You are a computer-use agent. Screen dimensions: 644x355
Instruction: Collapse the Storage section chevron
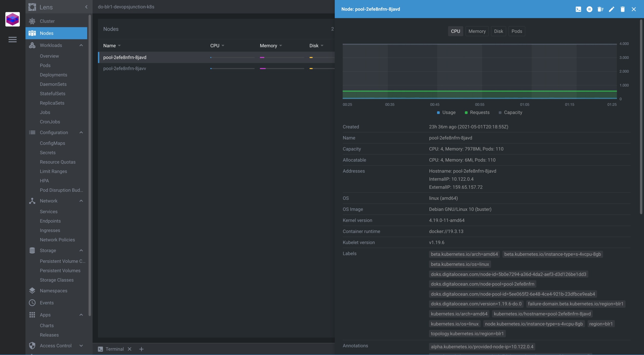[81, 250]
